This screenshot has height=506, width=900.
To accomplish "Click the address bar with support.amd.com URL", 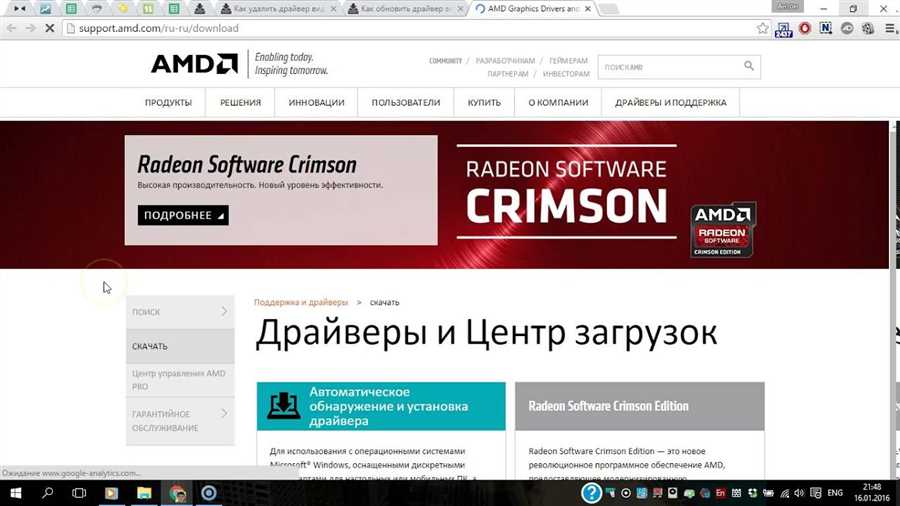I will [400, 28].
